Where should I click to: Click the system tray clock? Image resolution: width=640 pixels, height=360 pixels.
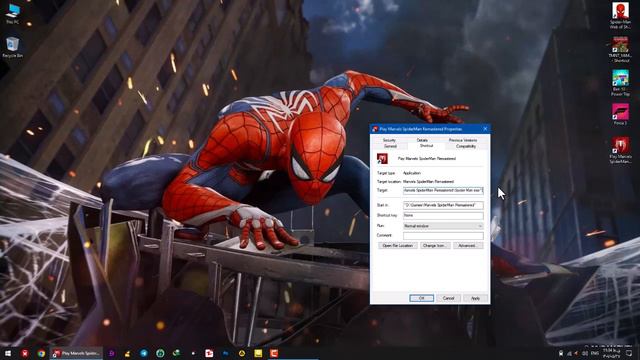point(611,353)
